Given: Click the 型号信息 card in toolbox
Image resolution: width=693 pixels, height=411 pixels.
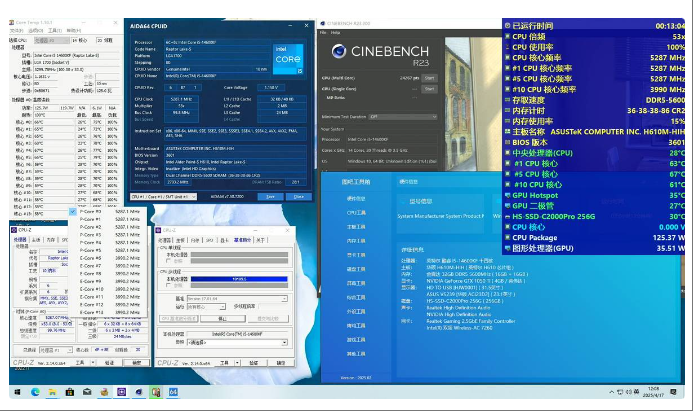Looking at the screenshot, I should (440, 213).
